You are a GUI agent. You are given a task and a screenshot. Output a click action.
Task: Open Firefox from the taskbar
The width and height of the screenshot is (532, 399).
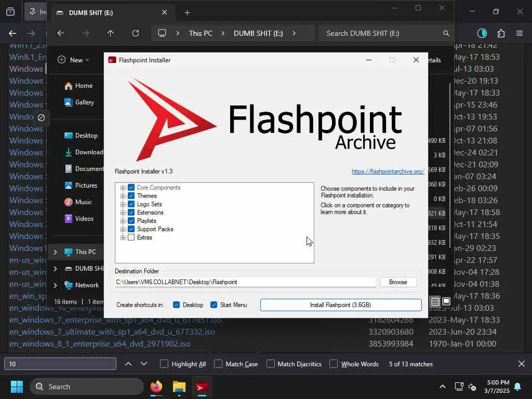156,387
